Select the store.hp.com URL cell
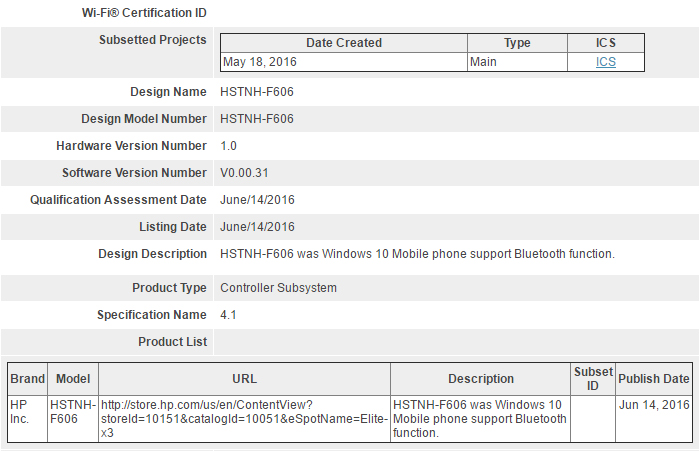This screenshot has height=451, width=700. pos(244,418)
